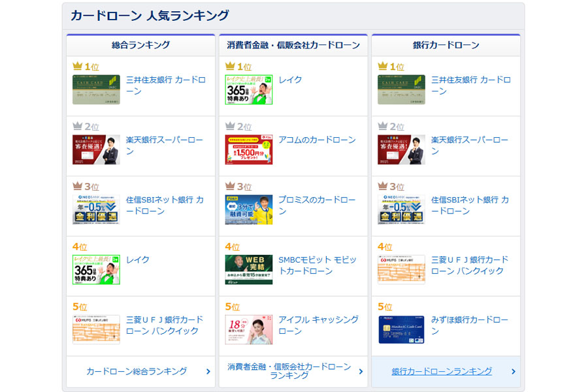Open 三井住友銀行 card thumbnail in 銀行カードローン column

(402, 90)
